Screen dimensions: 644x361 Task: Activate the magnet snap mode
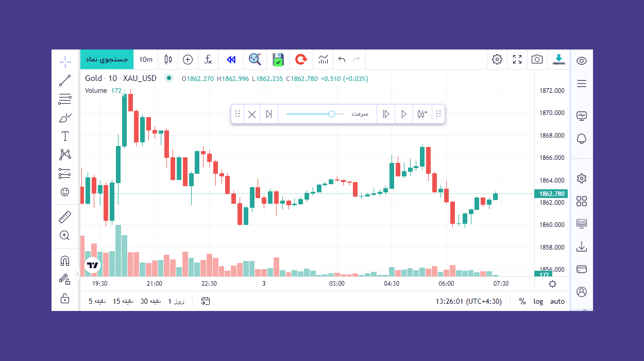click(x=65, y=261)
